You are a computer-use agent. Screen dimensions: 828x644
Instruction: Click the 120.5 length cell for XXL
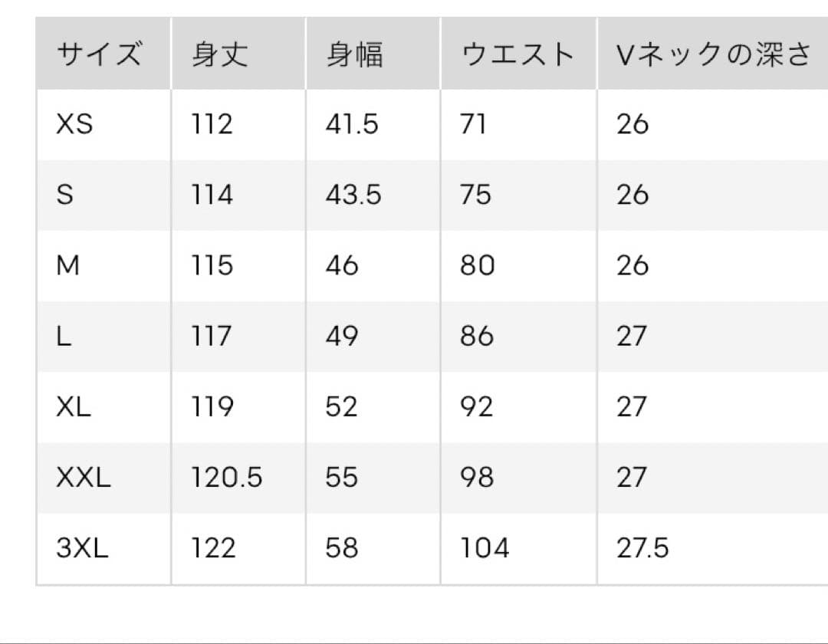pyautogui.click(x=226, y=477)
